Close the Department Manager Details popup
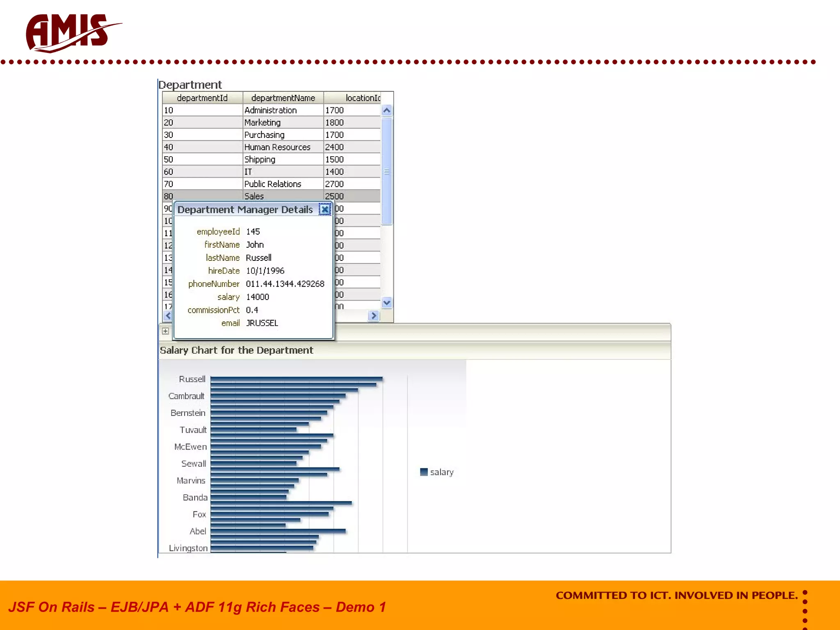This screenshot has width=840, height=630. tap(325, 210)
